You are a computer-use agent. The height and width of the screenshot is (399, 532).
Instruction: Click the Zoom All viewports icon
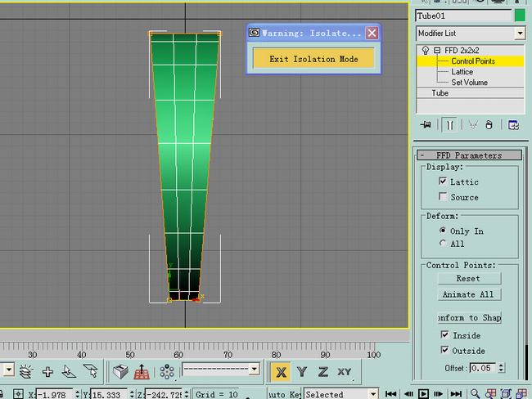[x=490, y=393]
